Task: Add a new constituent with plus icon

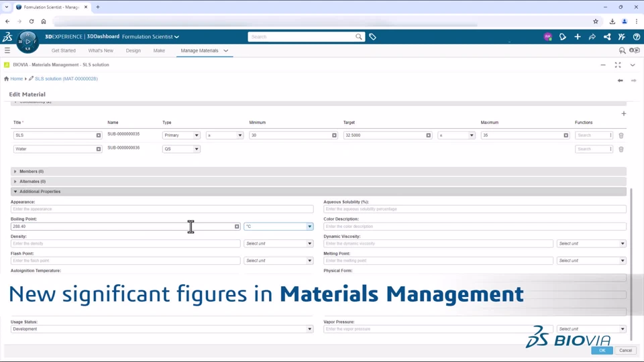Action: pyautogui.click(x=623, y=114)
